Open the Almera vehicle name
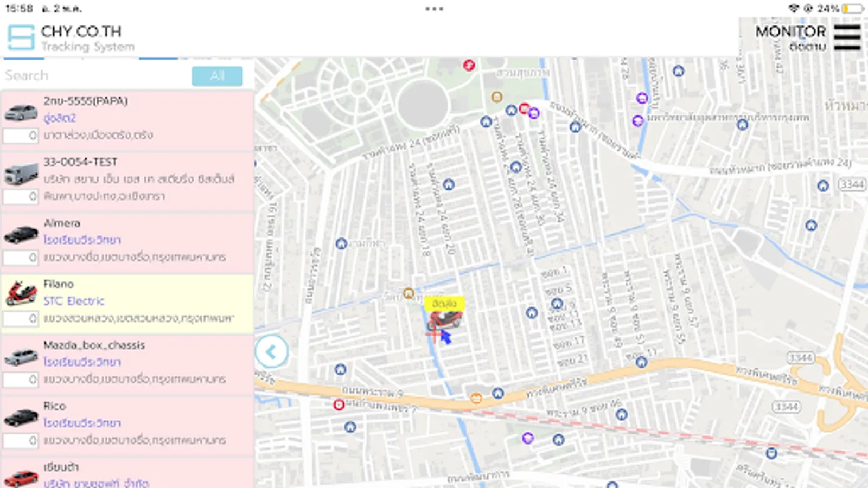This screenshot has height=488, width=868. tap(62, 223)
